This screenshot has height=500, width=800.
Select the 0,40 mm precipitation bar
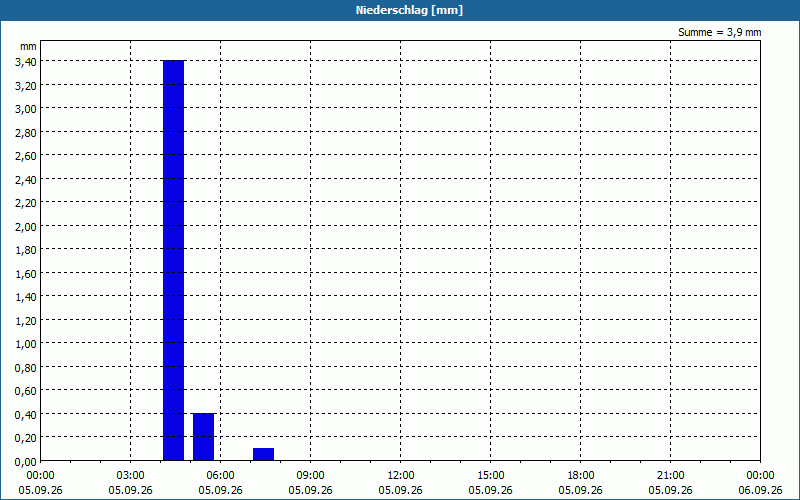click(x=204, y=437)
